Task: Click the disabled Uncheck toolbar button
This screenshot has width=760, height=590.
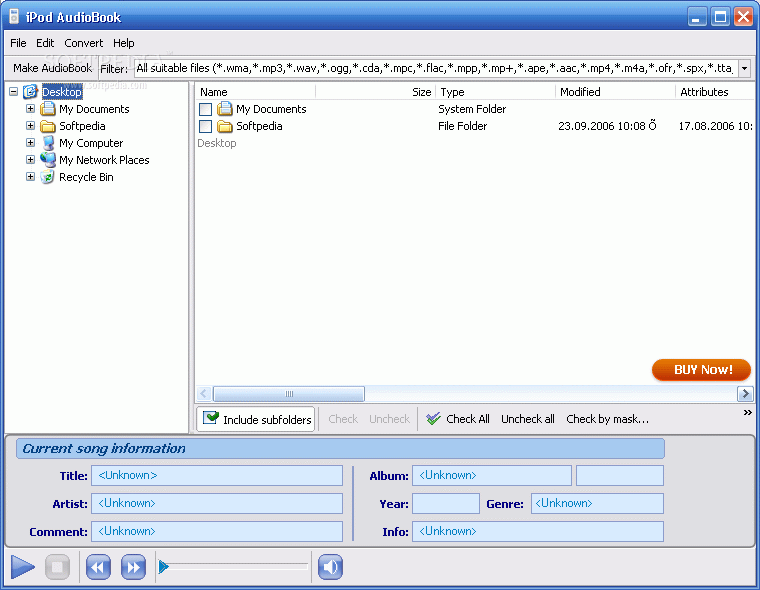Action: pos(389,419)
